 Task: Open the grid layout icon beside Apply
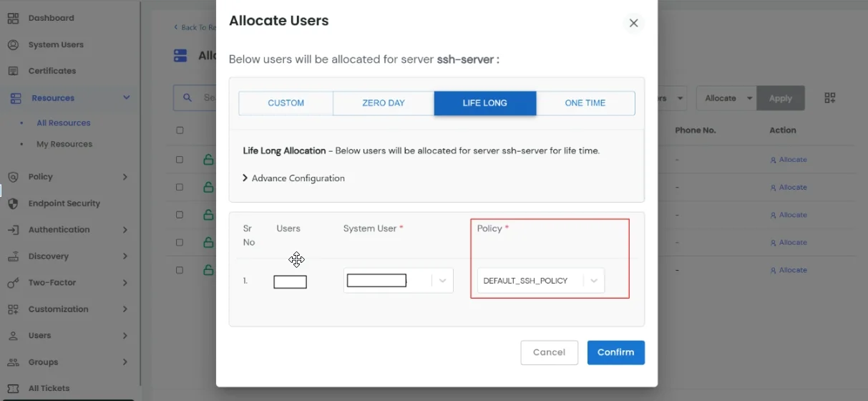830,98
